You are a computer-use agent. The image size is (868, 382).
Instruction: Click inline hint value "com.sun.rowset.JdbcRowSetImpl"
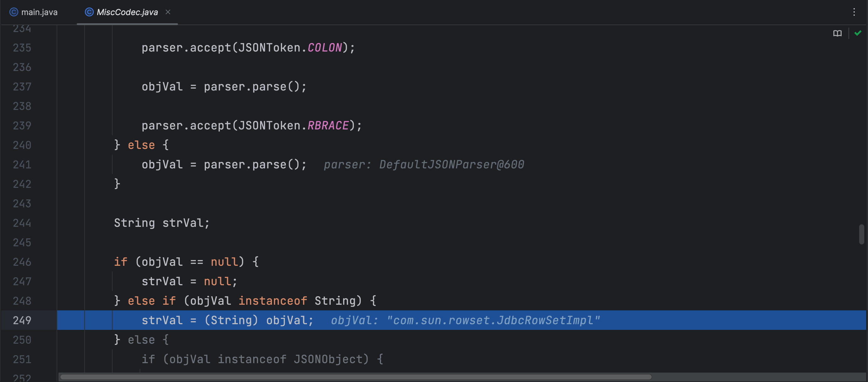[493, 320]
